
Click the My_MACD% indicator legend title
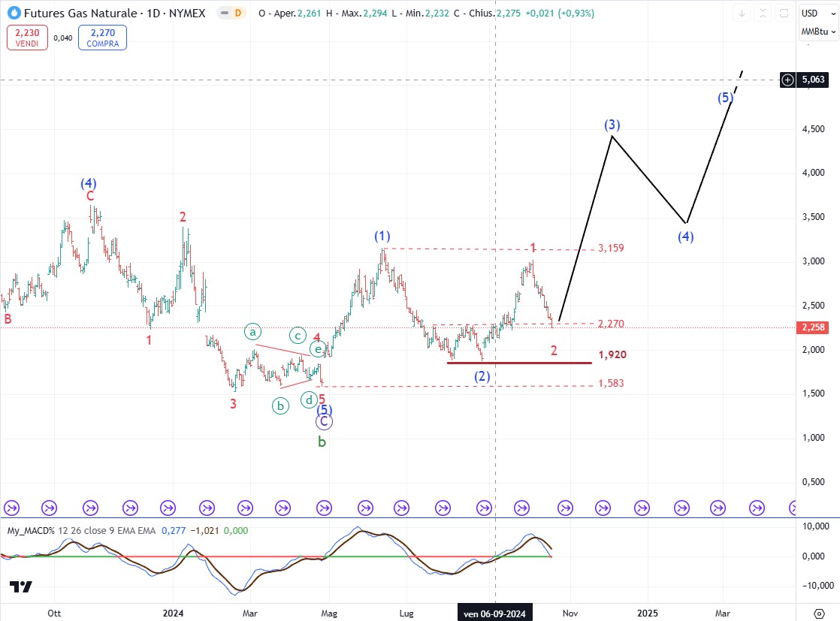pos(31,531)
